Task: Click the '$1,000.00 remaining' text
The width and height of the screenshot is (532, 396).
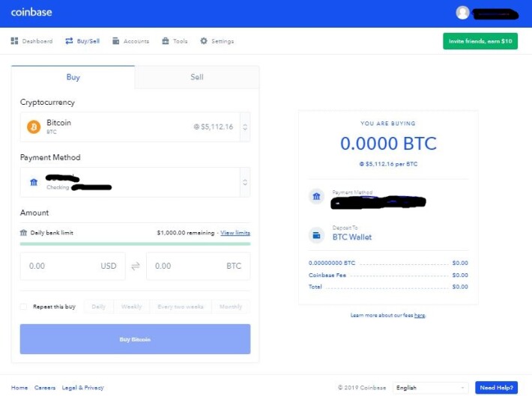Action: (186, 233)
